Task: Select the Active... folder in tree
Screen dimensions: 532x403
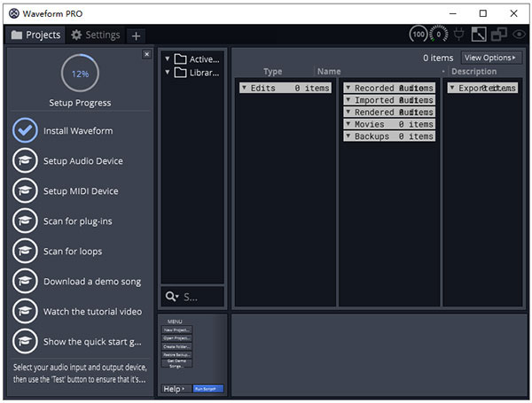Action: click(197, 59)
